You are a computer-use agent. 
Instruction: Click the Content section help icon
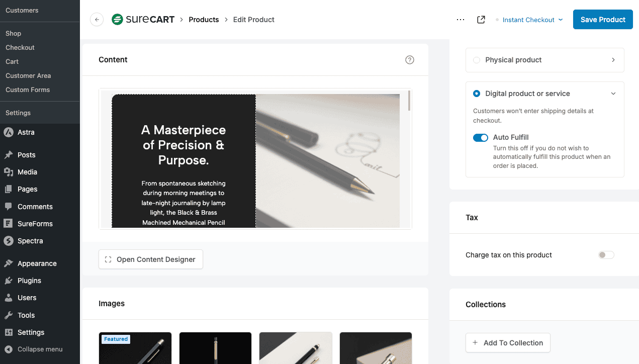point(410,59)
